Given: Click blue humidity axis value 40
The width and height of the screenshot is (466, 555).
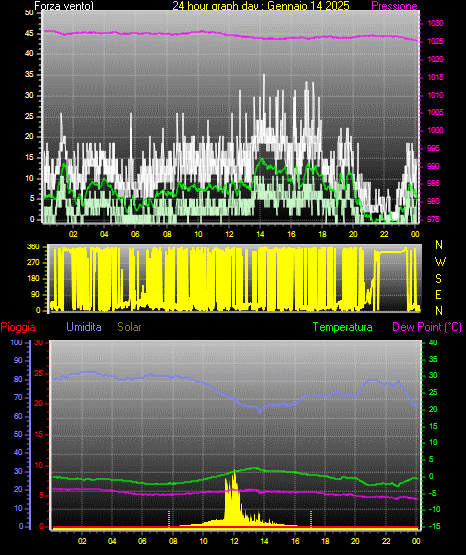Looking at the screenshot, I should click(x=18, y=452).
